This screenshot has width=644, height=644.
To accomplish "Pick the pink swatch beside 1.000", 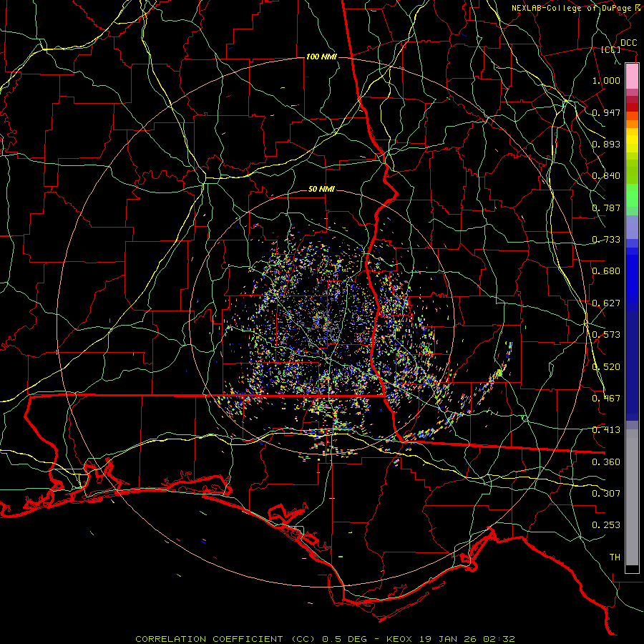I will click(632, 77).
